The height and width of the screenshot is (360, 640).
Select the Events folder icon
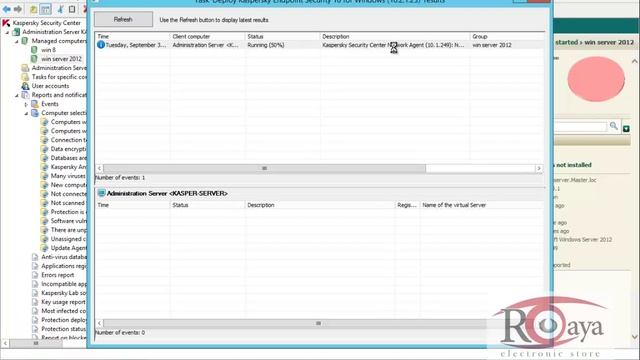coord(36,104)
